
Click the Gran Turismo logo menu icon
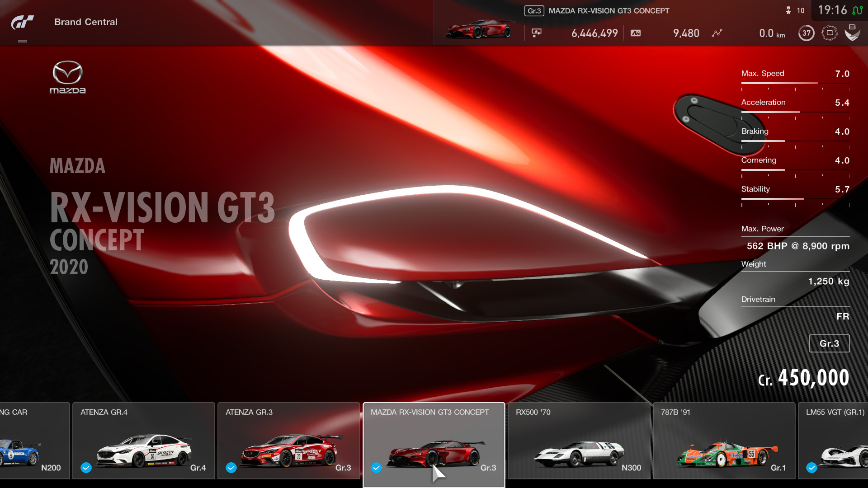[x=22, y=22]
